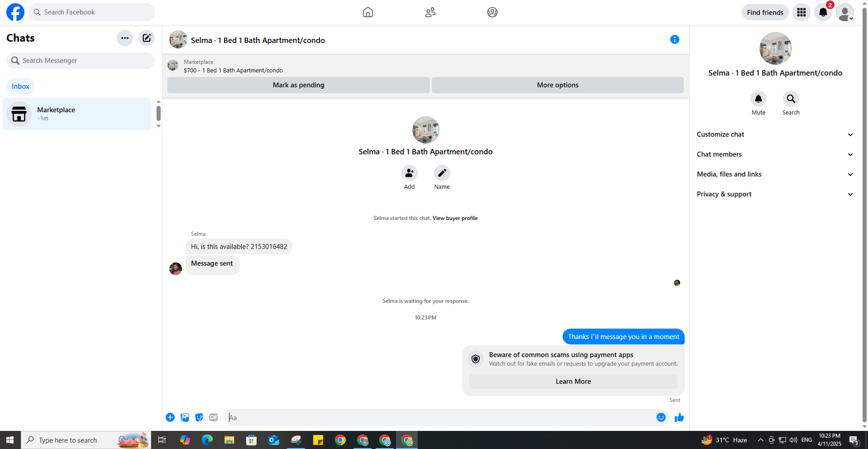The image size is (868, 449).
Task: Show conversation information icon
Action: point(675,39)
